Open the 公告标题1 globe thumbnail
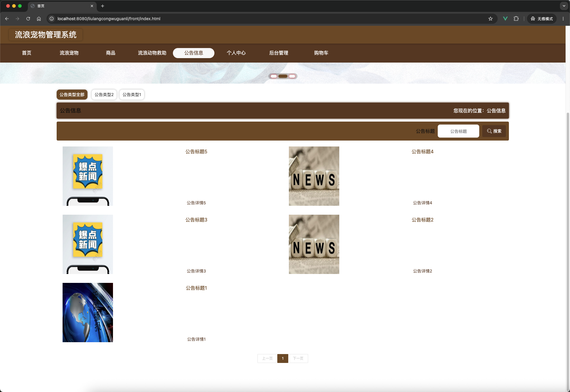This screenshot has height=392, width=570. tap(88, 313)
